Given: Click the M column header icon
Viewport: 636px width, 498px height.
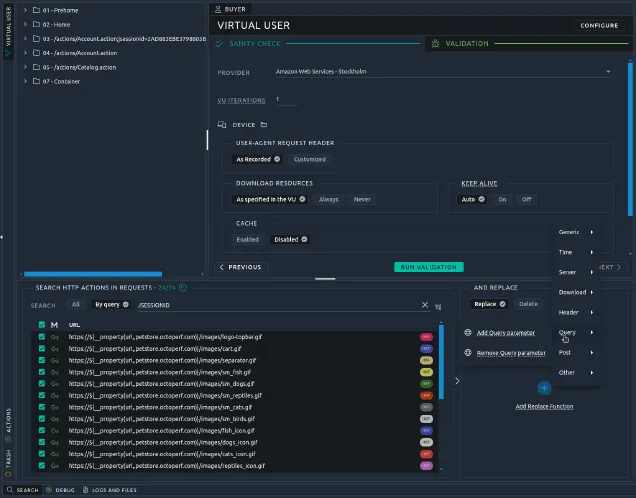Looking at the screenshot, I should (54, 325).
